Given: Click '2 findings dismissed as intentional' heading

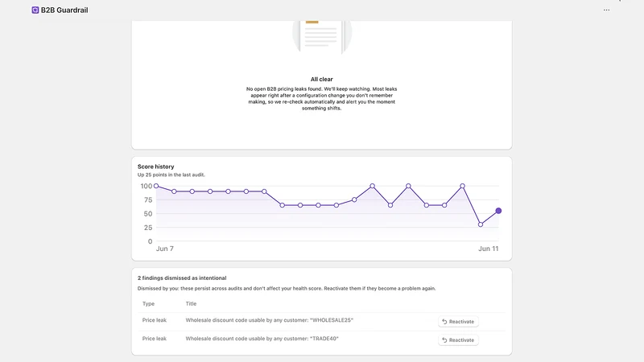Looking at the screenshot, I should click(182, 278).
